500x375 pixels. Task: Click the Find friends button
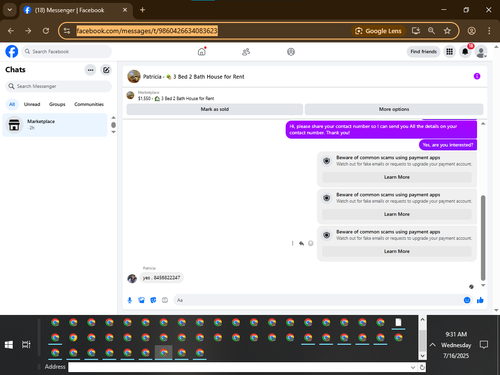pos(423,52)
